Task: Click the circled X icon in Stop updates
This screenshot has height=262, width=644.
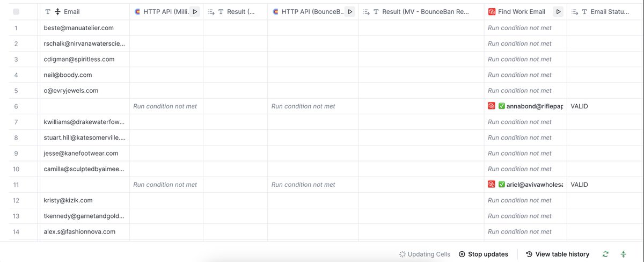Action: click(x=462, y=254)
